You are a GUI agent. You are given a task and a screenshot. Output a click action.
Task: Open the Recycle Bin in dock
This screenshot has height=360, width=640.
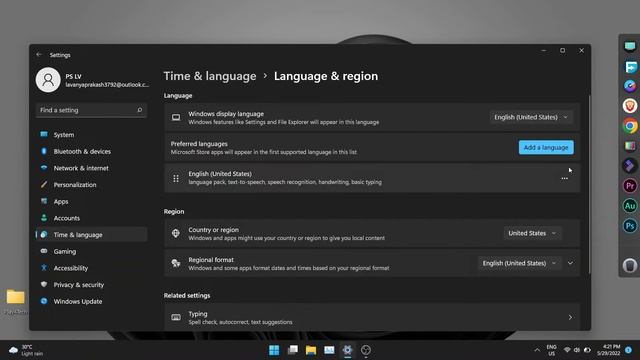[x=630, y=265]
